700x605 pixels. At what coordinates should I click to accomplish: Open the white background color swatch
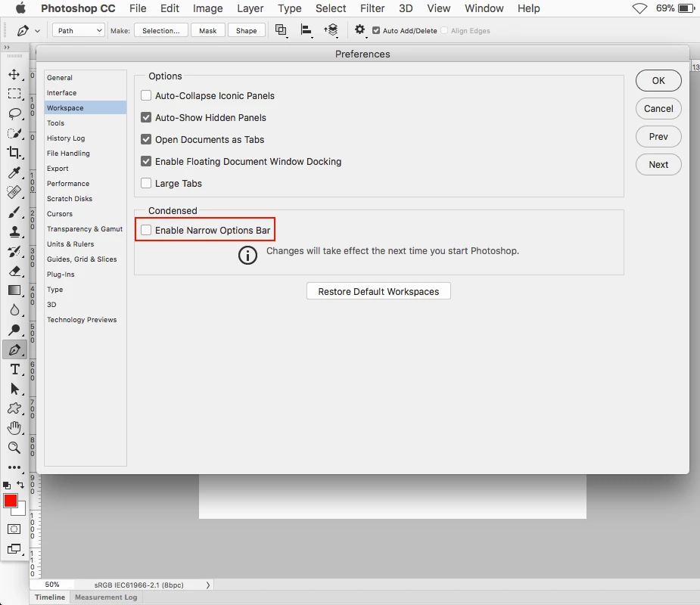pos(21,510)
